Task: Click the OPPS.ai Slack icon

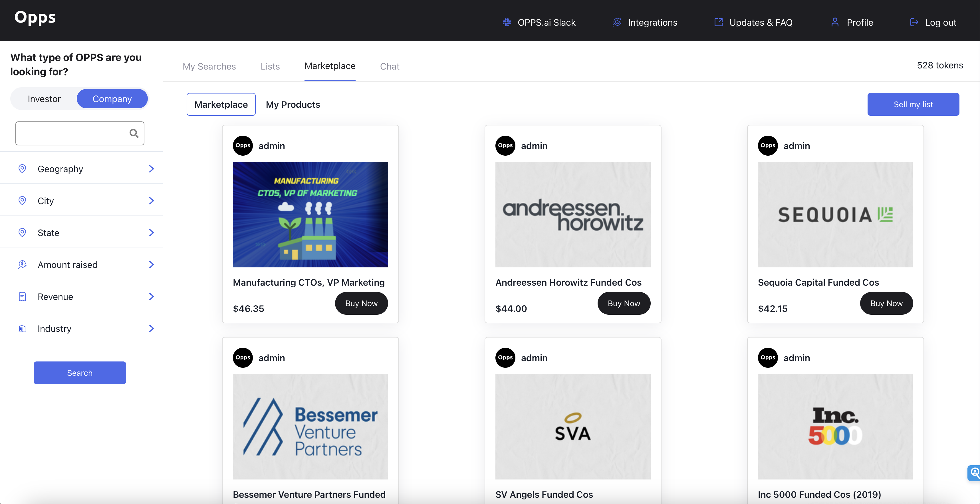Action: [506, 22]
